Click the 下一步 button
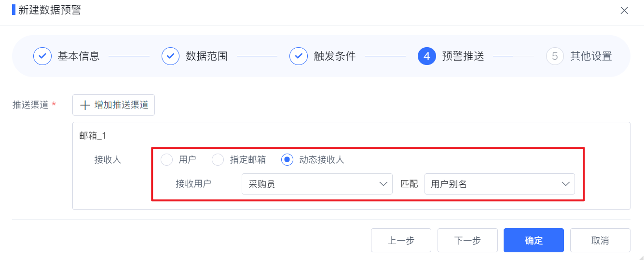The image size is (644, 260). click(467, 240)
